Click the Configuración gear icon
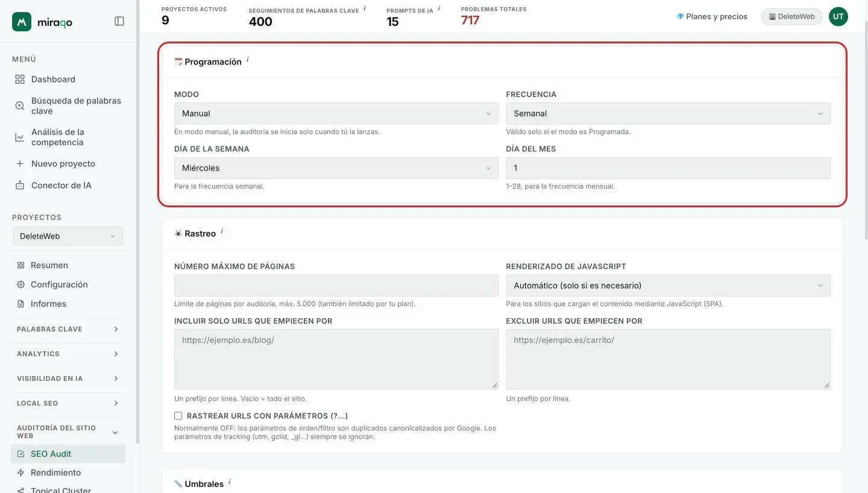 click(21, 284)
